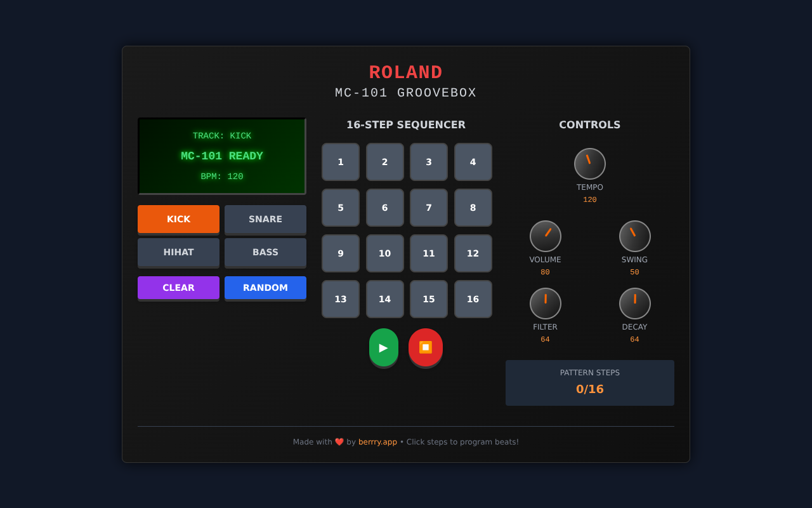Toggle step 1 in the sequencer
Image resolution: width=812 pixels, height=508 pixels.
[x=340, y=162]
